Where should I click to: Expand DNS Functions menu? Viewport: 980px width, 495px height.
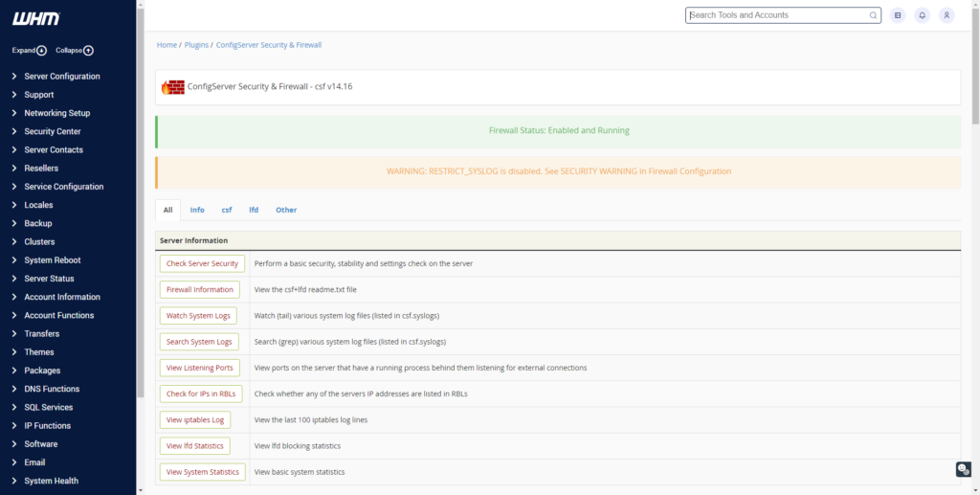52,389
